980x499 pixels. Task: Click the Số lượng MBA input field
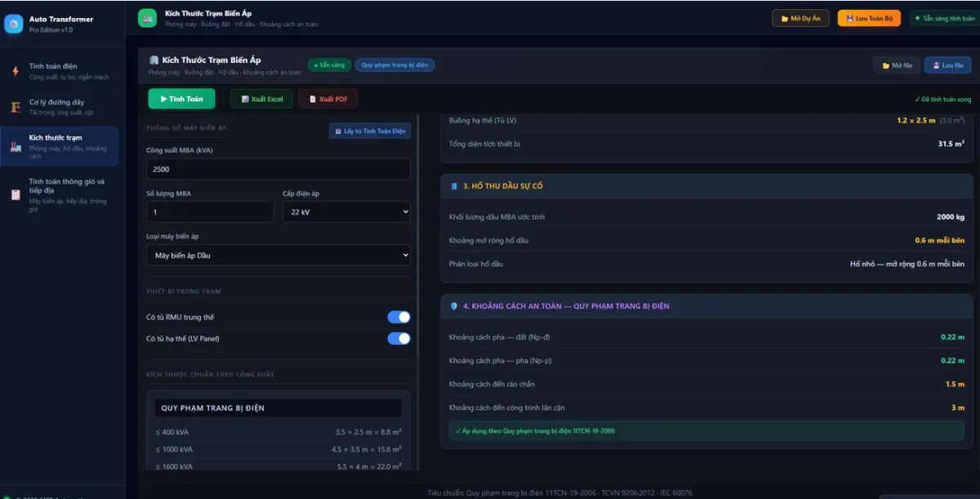coord(210,212)
